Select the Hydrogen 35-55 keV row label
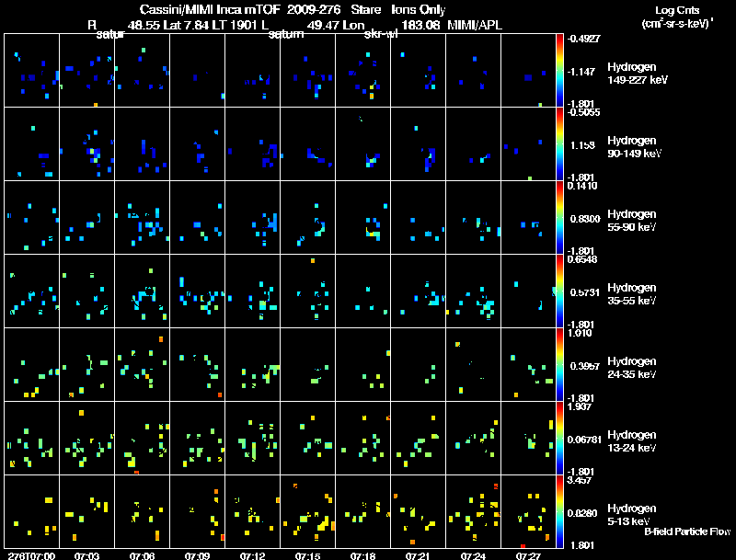Image resolution: width=736 pixels, height=560 pixels. [x=631, y=294]
